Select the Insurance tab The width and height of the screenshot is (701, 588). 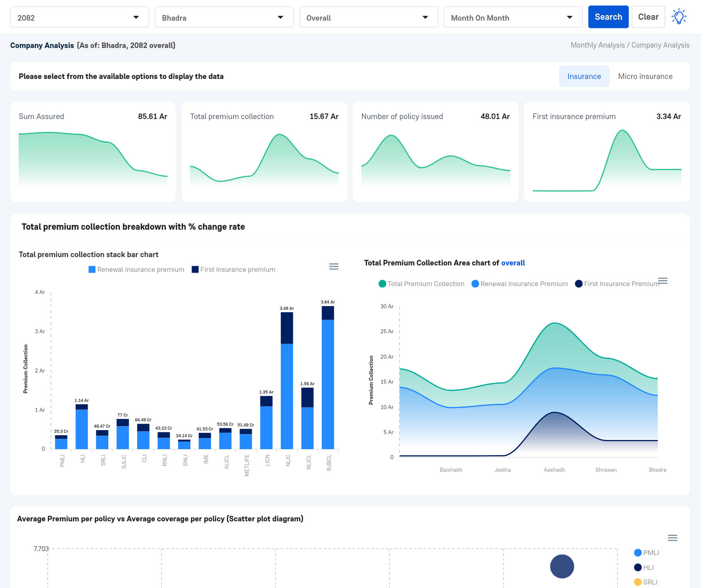click(584, 76)
